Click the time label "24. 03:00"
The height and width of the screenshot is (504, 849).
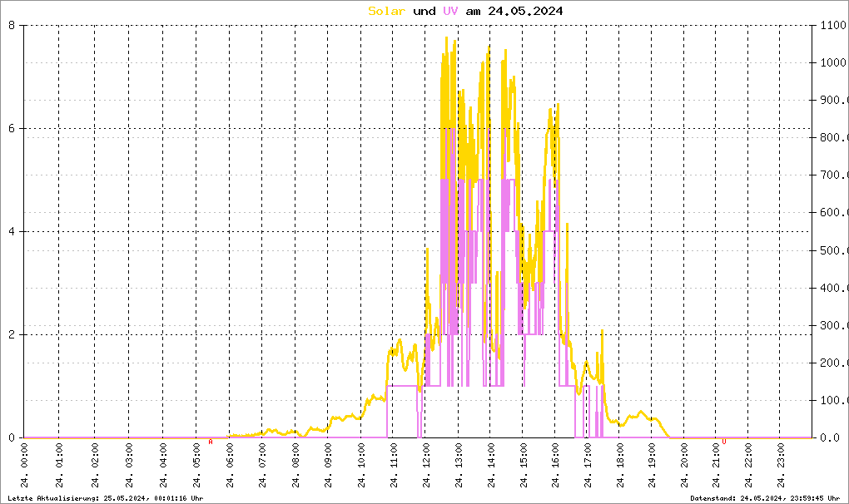click(129, 466)
